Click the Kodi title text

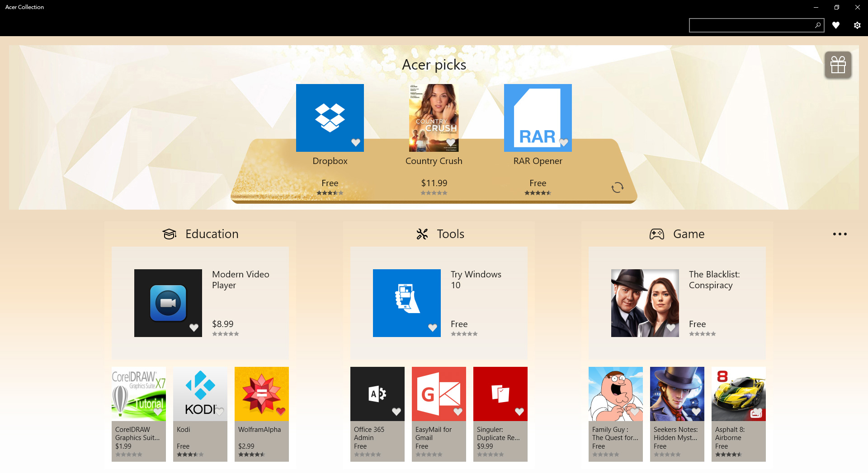pos(184,429)
